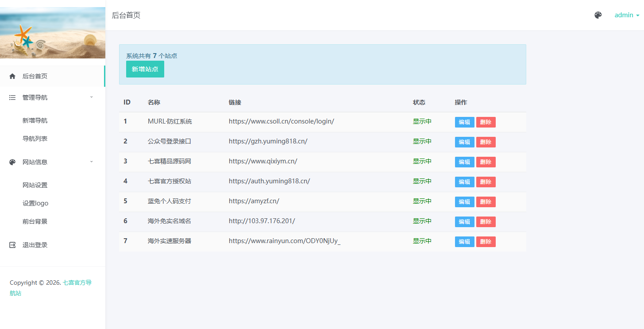The image size is (644, 329).
Task: Click the 七喜官方导航站 footer link
Action: tap(77, 283)
